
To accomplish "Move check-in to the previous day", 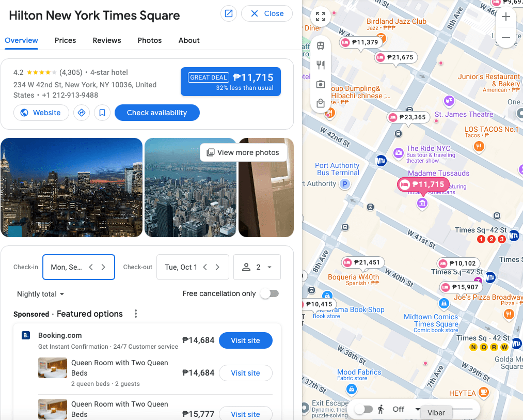I will [91, 267].
